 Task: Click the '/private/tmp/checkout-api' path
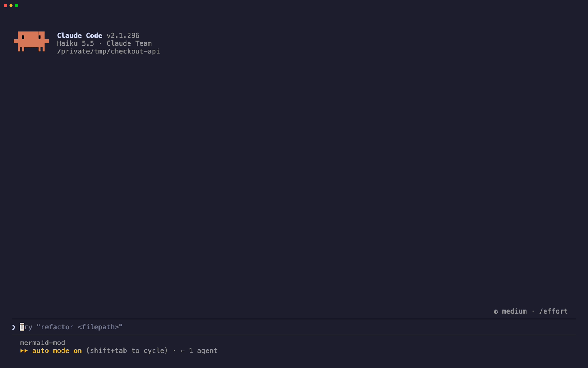[108, 51]
